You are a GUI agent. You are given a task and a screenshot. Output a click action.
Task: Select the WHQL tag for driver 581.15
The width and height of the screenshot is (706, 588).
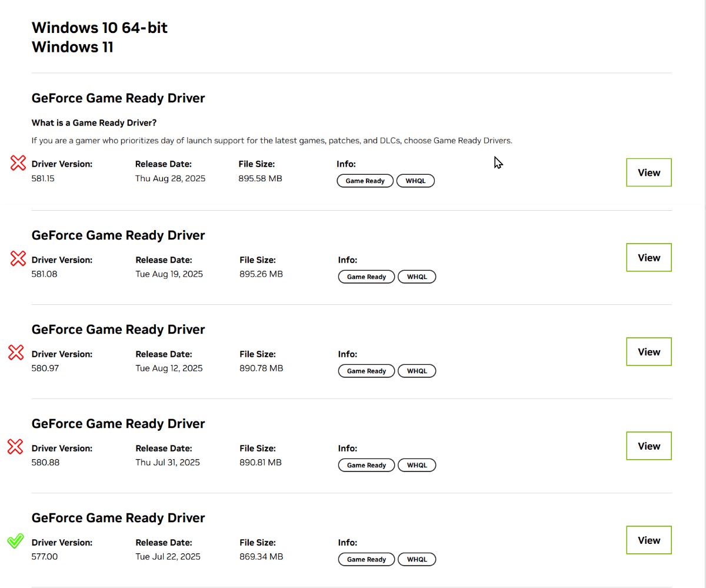click(415, 181)
